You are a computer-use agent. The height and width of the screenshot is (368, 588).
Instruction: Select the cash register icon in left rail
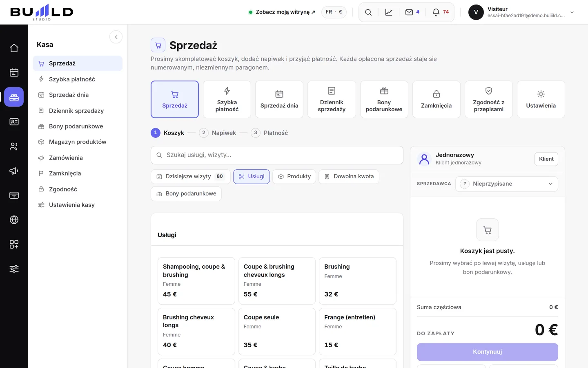(14, 97)
